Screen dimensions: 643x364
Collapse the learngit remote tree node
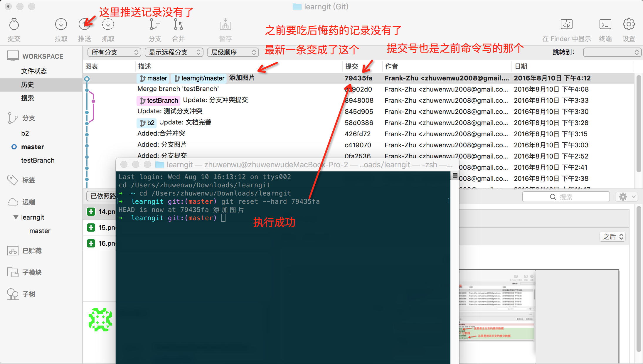pos(16,217)
